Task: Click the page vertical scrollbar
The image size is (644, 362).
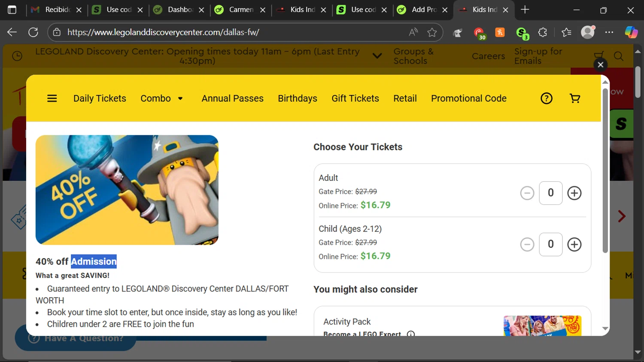Action: [638, 82]
